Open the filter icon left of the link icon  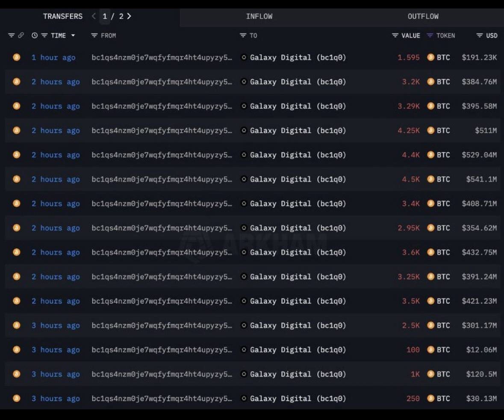click(x=11, y=35)
